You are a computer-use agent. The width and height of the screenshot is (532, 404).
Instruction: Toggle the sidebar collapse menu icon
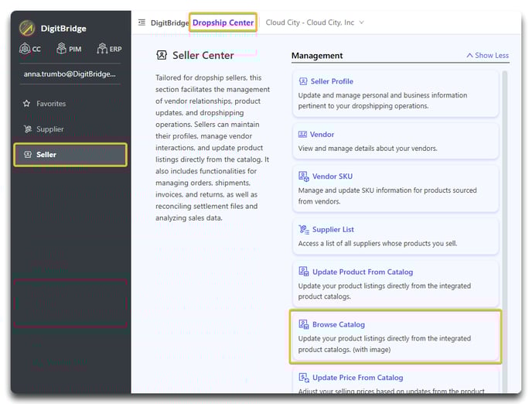click(x=142, y=22)
